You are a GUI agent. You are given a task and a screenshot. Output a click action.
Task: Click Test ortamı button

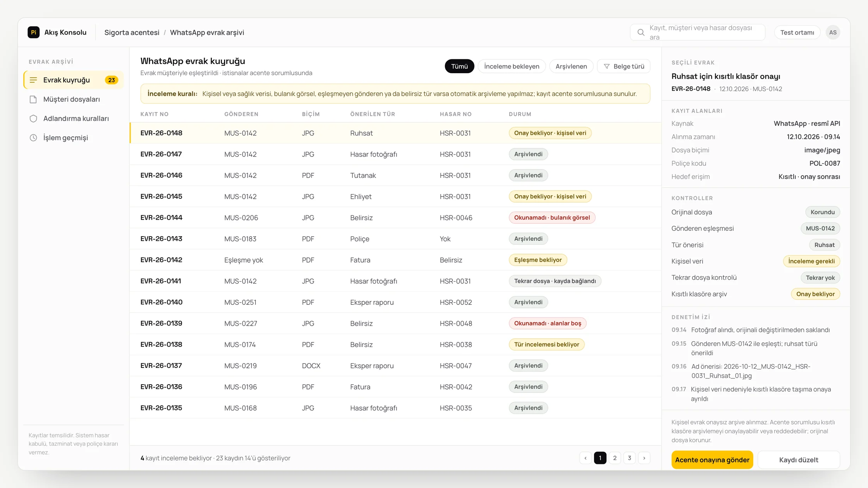(797, 33)
